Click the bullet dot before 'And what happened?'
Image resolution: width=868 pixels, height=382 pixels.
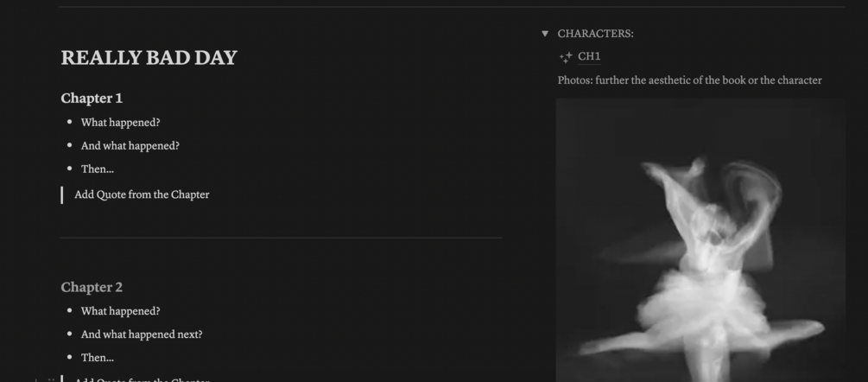[69, 145]
